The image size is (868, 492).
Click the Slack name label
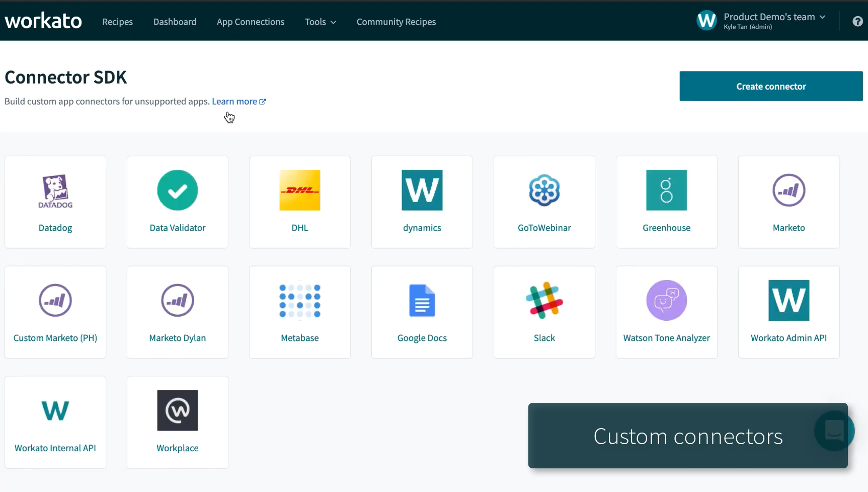(x=544, y=338)
